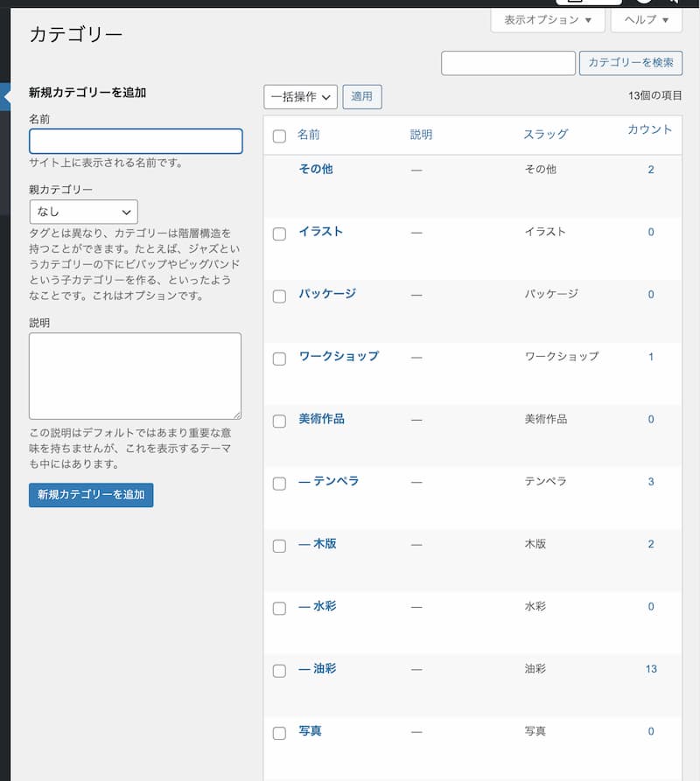
Task: Check the box for イラスト category
Action: coord(279,234)
